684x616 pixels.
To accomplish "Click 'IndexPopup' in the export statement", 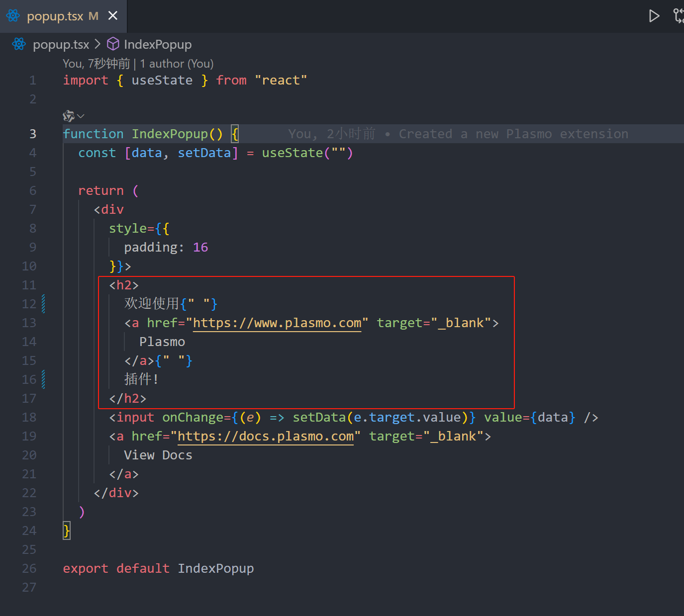I will click(x=216, y=568).
